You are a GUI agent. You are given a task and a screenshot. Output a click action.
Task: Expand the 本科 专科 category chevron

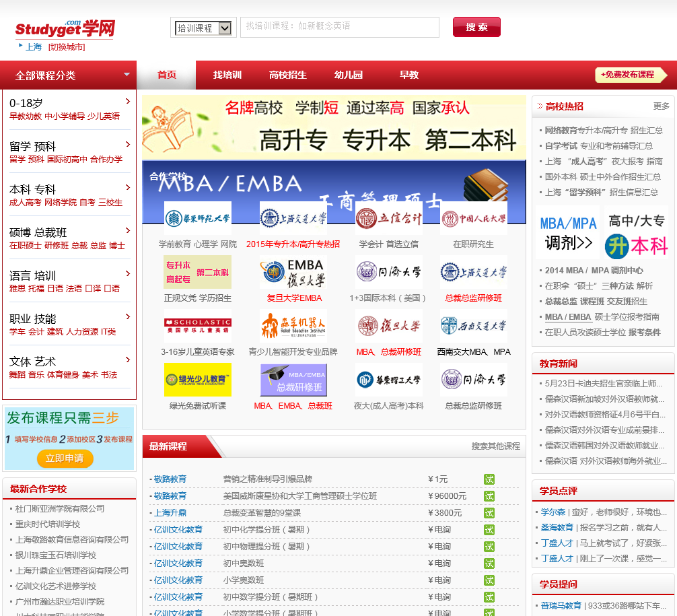[128, 187]
